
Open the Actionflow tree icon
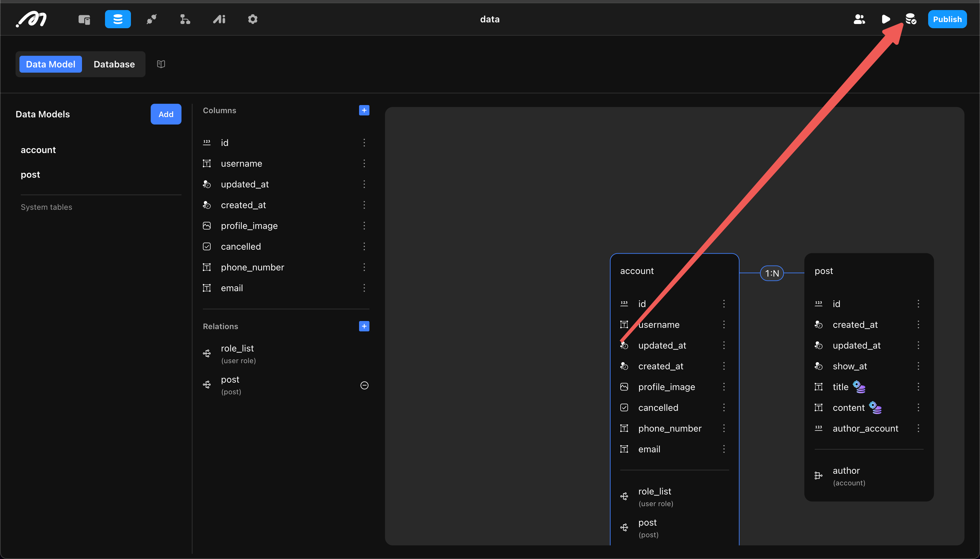tap(185, 19)
